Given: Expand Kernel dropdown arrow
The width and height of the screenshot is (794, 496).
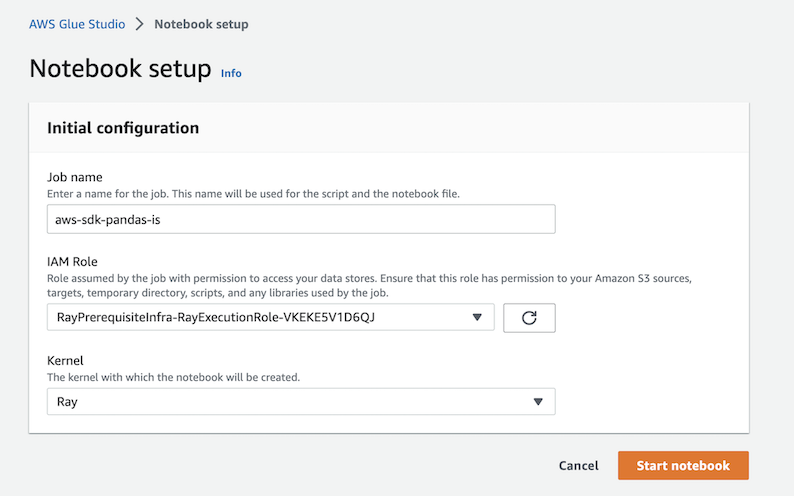Looking at the screenshot, I should point(538,402).
